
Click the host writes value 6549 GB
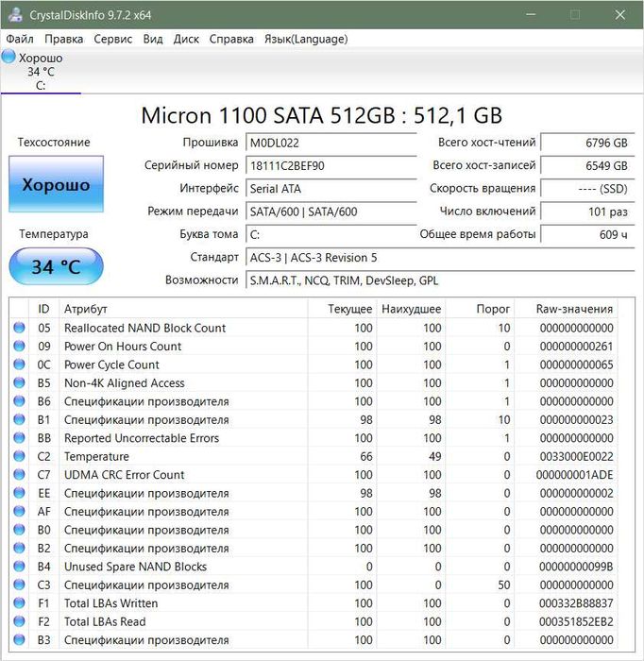587,165
